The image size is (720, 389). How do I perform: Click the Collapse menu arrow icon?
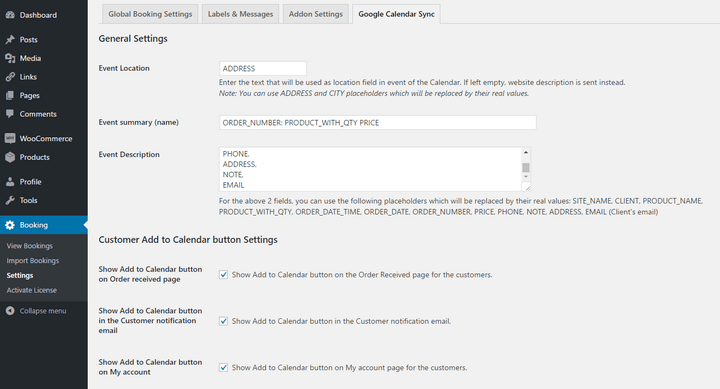[x=10, y=311]
